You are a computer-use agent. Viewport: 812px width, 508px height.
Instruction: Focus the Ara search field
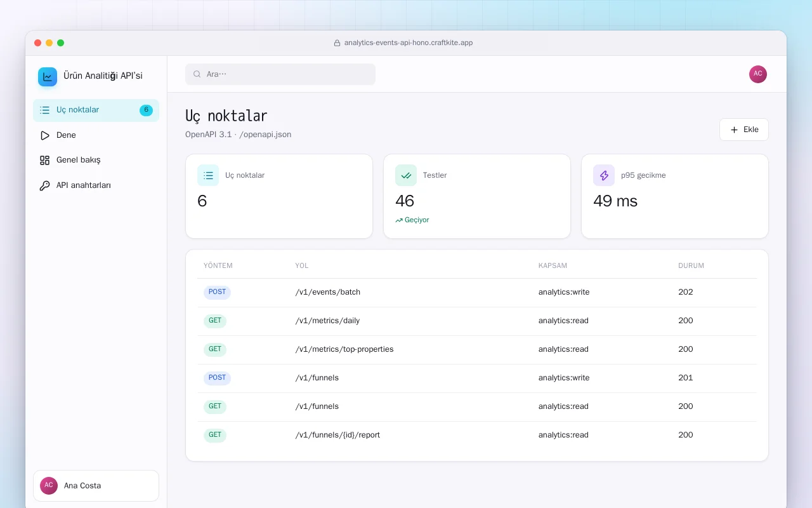[280, 74]
